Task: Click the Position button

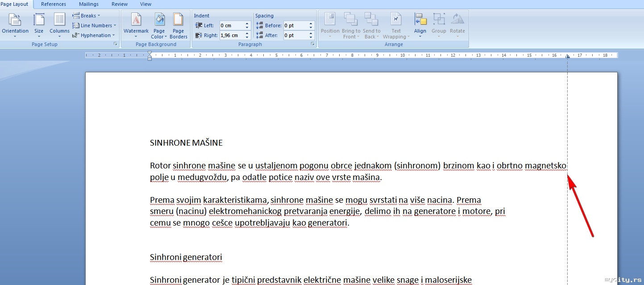Action: pyautogui.click(x=330, y=25)
